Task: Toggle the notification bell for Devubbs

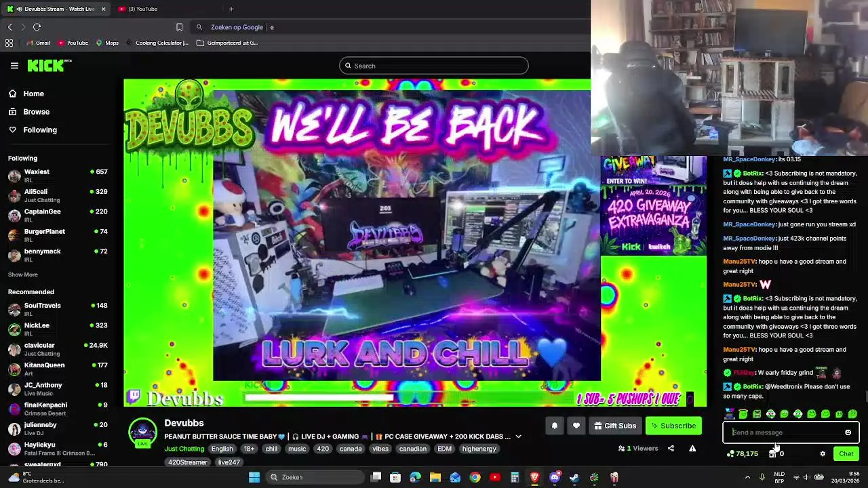Action: 554,426
